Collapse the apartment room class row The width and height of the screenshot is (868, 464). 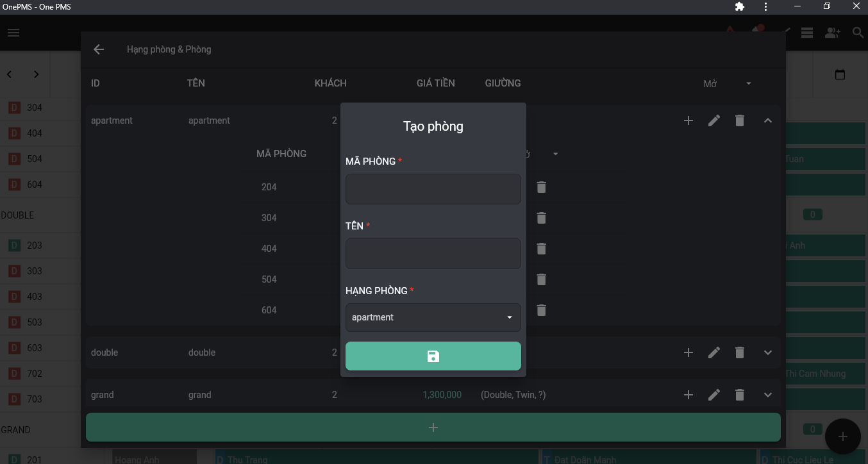tap(768, 120)
